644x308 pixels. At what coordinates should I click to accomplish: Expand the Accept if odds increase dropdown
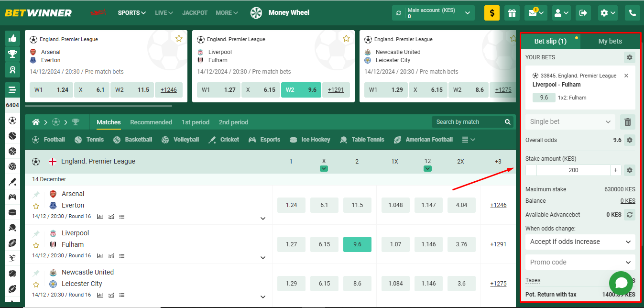coord(580,242)
